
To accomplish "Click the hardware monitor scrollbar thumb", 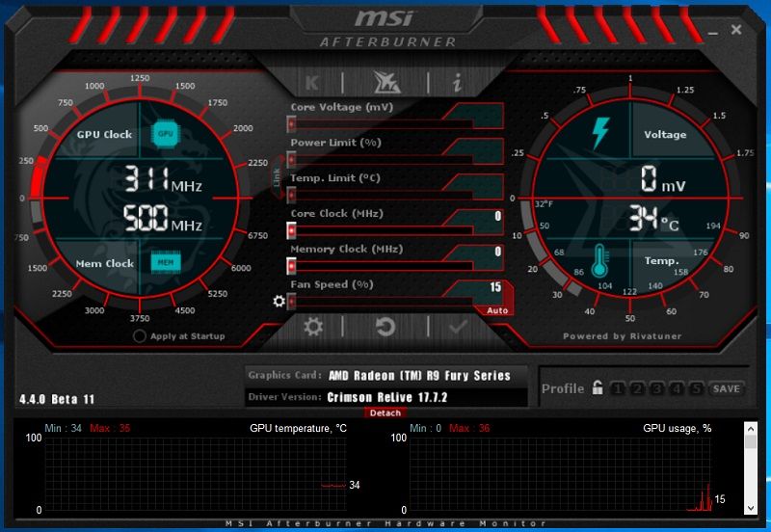I will (x=751, y=441).
